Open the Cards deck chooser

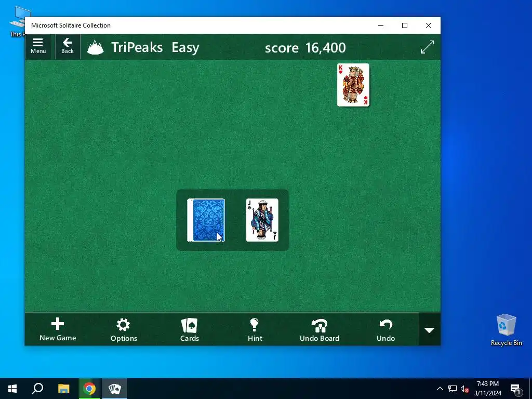(x=189, y=329)
